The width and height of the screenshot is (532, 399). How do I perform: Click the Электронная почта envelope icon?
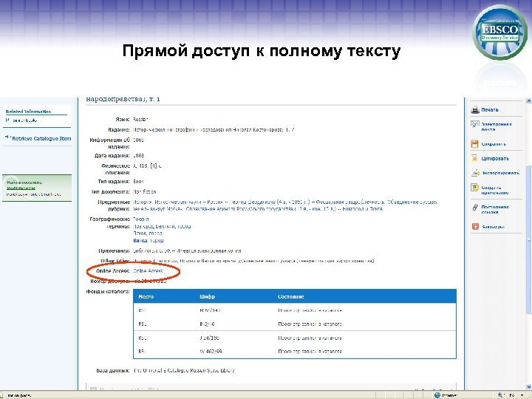[x=474, y=124]
